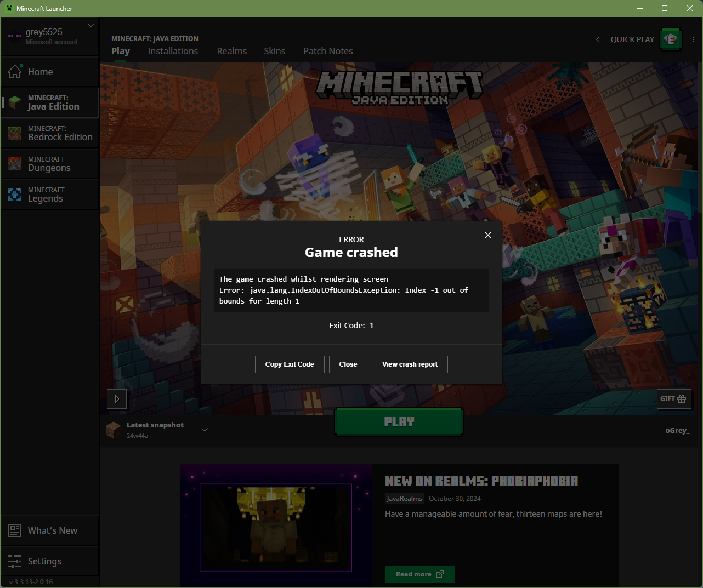Click the Close button in crash dialog
The height and width of the screenshot is (588, 703).
(348, 364)
